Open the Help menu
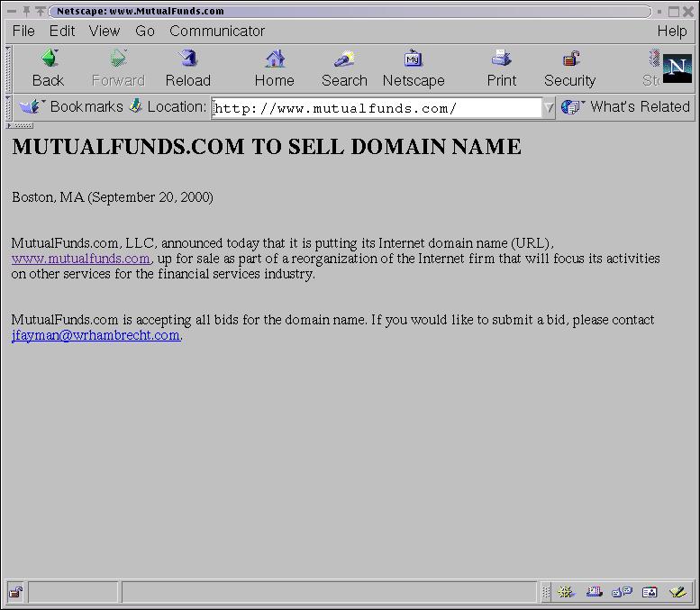Image resolution: width=700 pixels, height=610 pixels. coord(672,31)
